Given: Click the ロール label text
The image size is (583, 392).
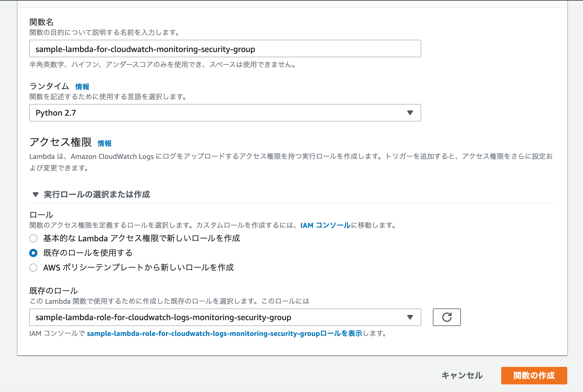Looking at the screenshot, I should tap(41, 215).
